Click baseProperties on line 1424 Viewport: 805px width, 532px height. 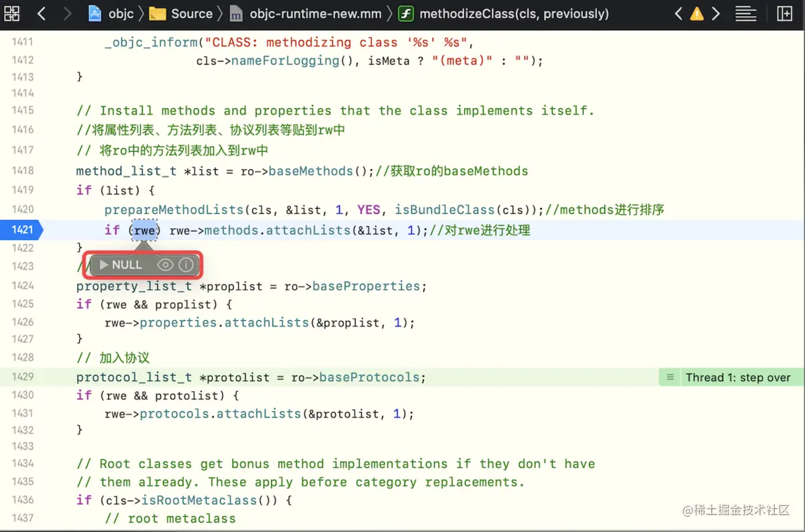point(366,286)
